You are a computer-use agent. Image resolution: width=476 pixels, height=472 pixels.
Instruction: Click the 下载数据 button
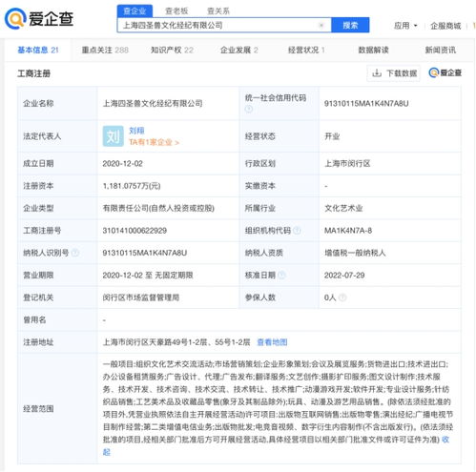pyautogui.click(x=394, y=73)
